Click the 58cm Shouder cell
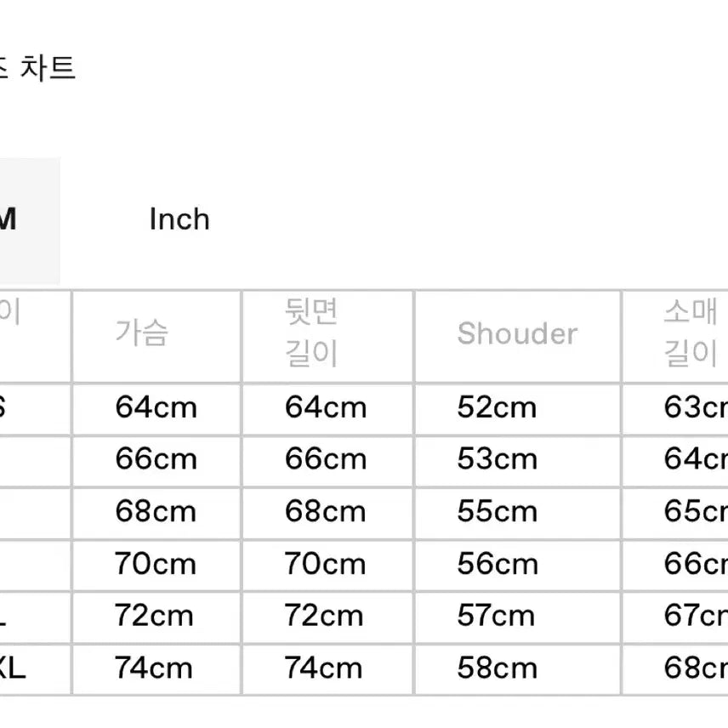Image resolution: width=728 pixels, height=728 pixels. point(497,668)
